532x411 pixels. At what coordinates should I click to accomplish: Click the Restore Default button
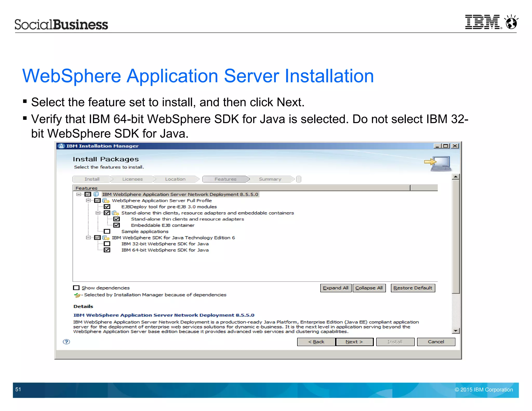(x=413, y=288)
